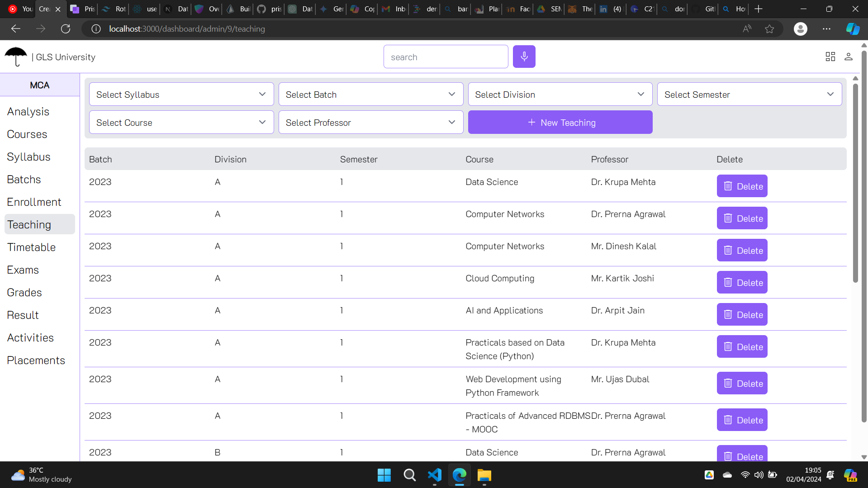
Task: Click the browser back arrow
Action: click(x=16, y=29)
